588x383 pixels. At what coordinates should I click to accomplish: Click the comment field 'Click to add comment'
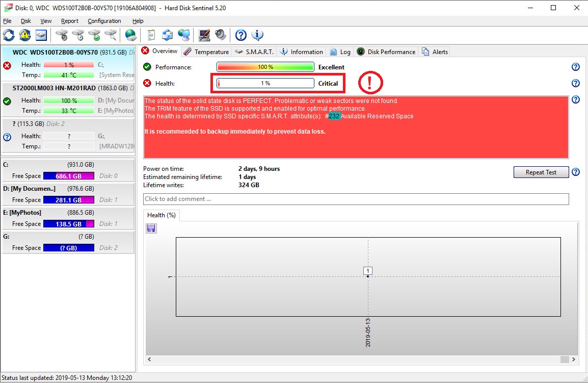click(x=356, y=199)
